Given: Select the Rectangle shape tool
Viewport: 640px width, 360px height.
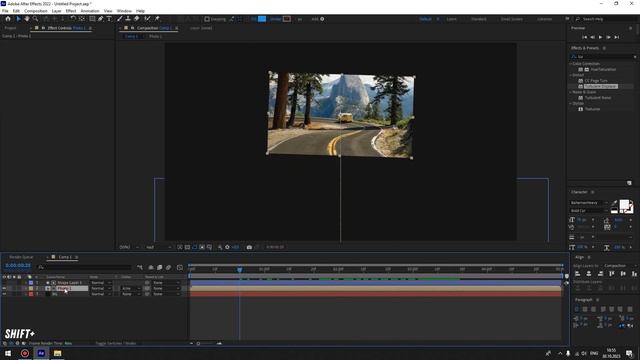Looking at the screenshot, I should tap(92, 19).
